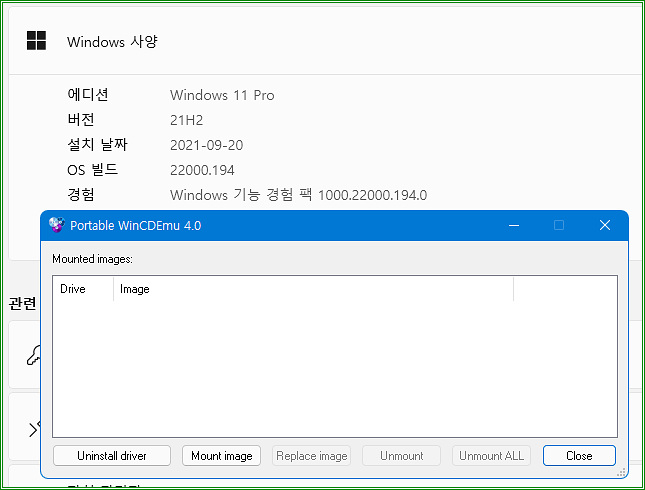Close WinCDEmu using the Close button
Screen dimensions: 645x490
(579, 455)
